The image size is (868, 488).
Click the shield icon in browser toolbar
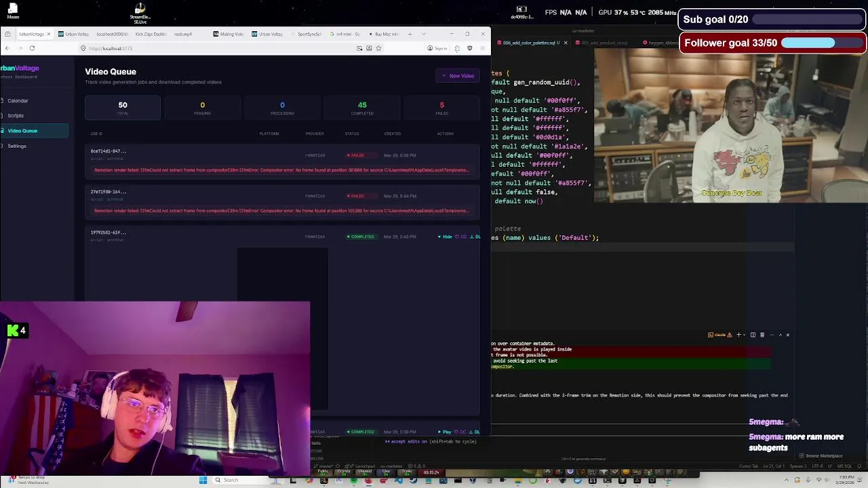pyautogui.click(x=469, y=48)
